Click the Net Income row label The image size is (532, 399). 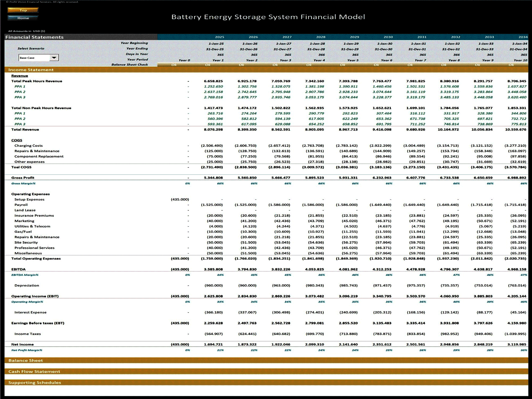coord(22,344)
